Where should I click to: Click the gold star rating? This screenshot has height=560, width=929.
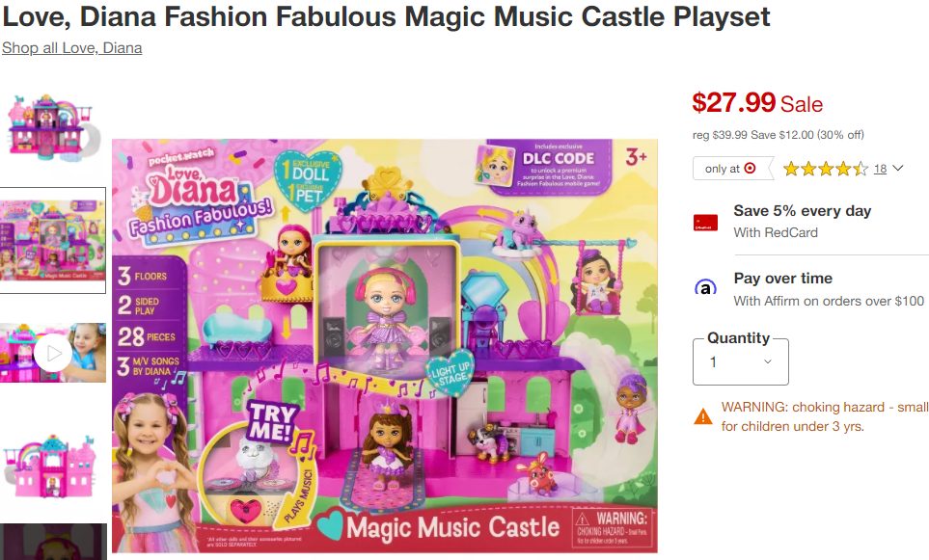point(825,170)
